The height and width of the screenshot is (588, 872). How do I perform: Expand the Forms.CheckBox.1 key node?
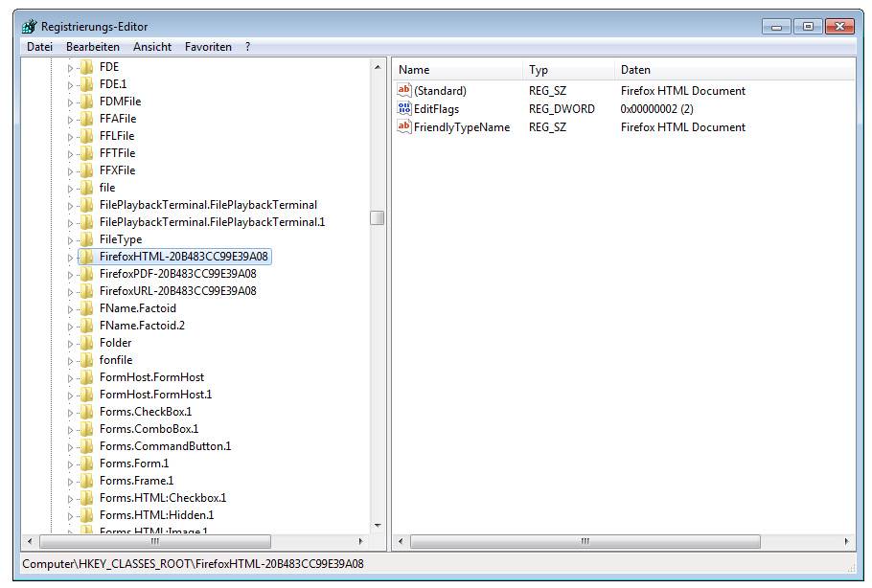pos(70,412)
